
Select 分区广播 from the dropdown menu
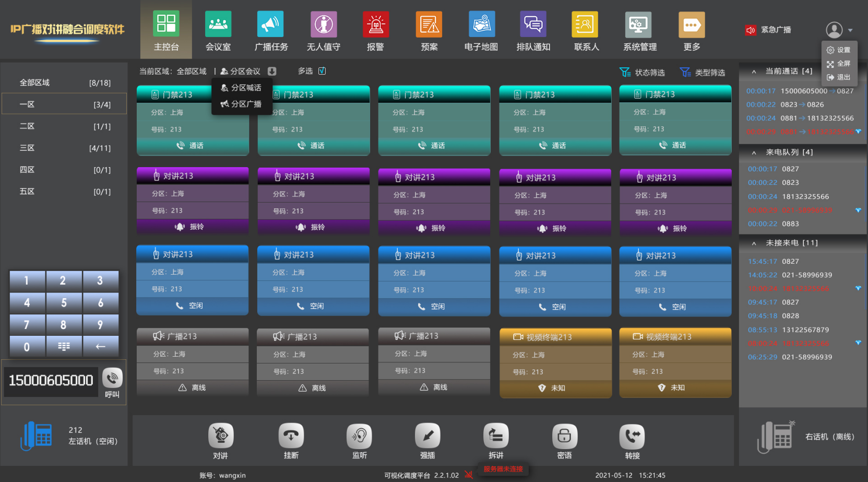point(241,104)
